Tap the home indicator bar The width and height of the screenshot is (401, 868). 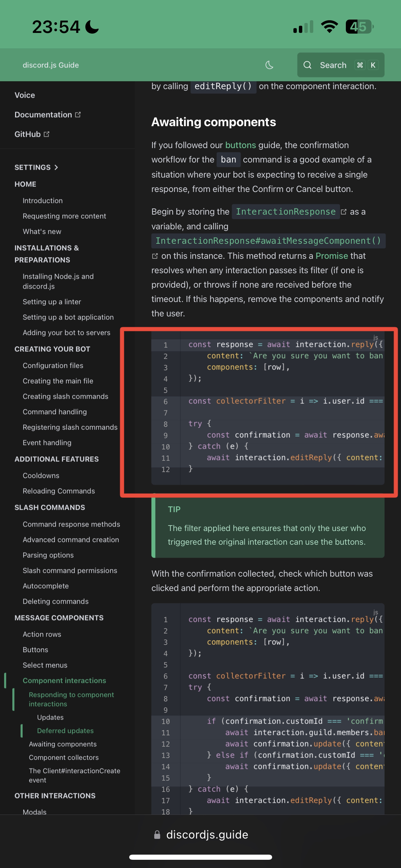pos(200,857)
